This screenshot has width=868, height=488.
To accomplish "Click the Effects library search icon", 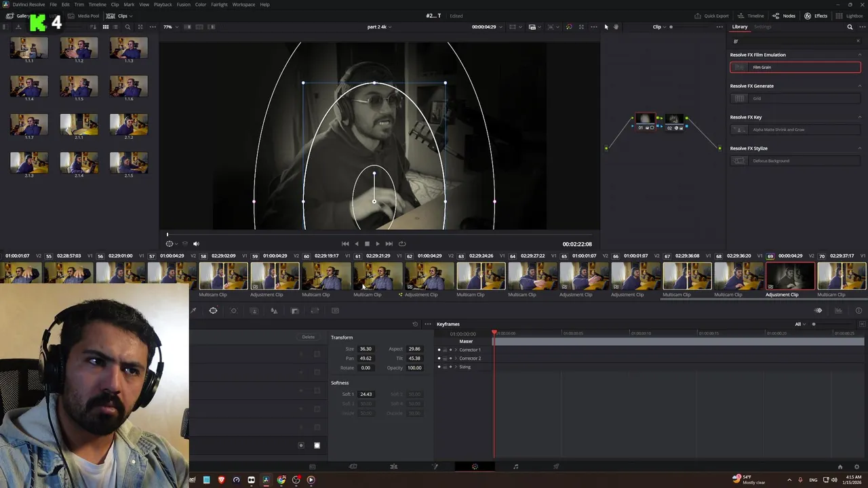I will (850, 27).
